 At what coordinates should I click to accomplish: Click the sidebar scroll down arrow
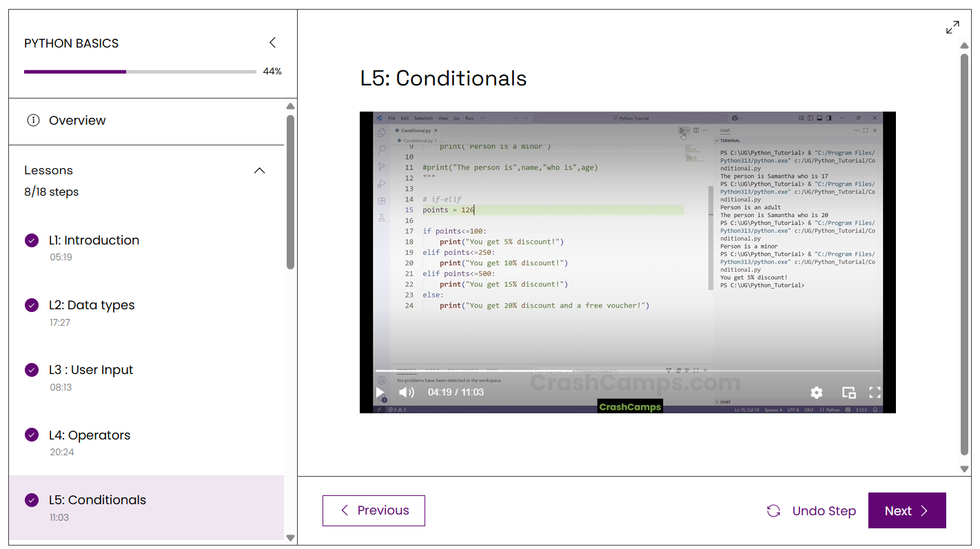pos(290,538)
